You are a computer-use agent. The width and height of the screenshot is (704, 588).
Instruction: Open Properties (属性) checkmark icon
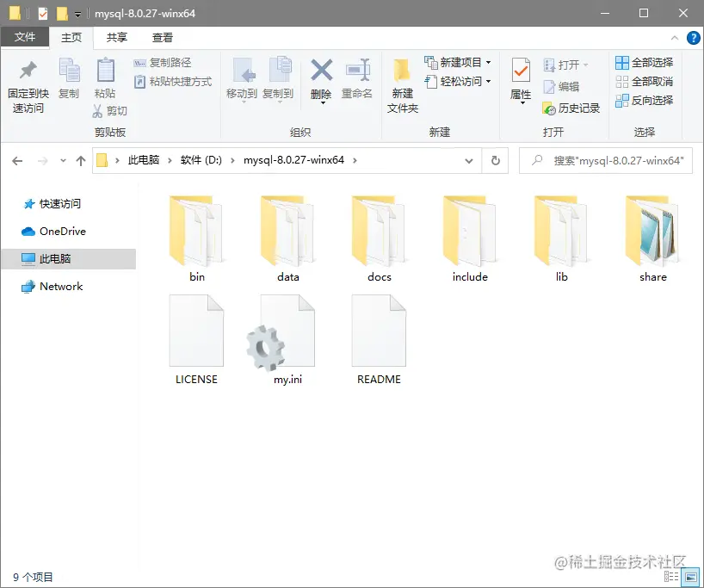click(521, 71)
